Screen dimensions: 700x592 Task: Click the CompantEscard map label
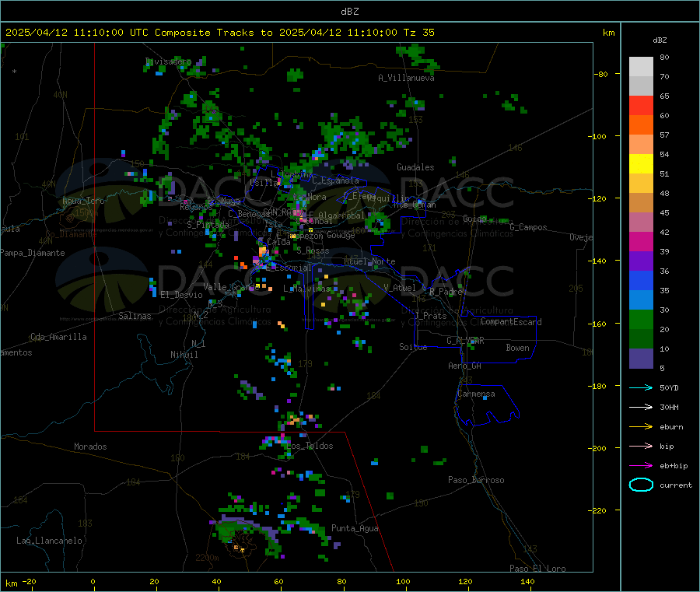[x=511, y=322]
